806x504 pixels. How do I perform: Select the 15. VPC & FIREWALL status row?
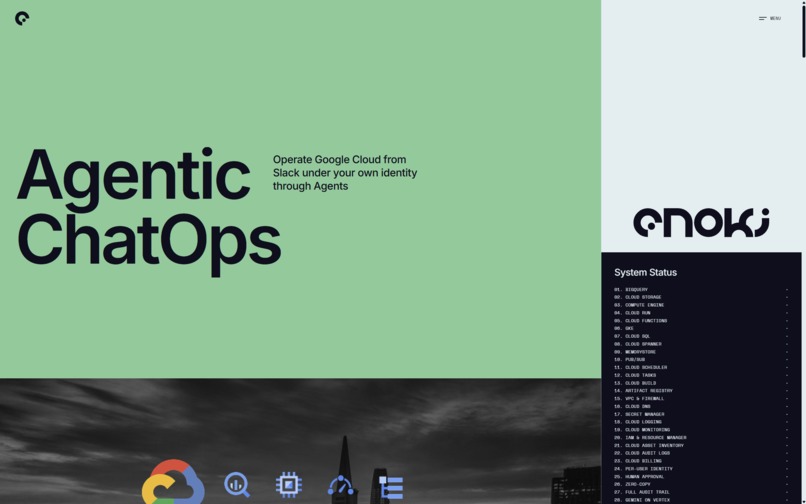pos(701,399)
